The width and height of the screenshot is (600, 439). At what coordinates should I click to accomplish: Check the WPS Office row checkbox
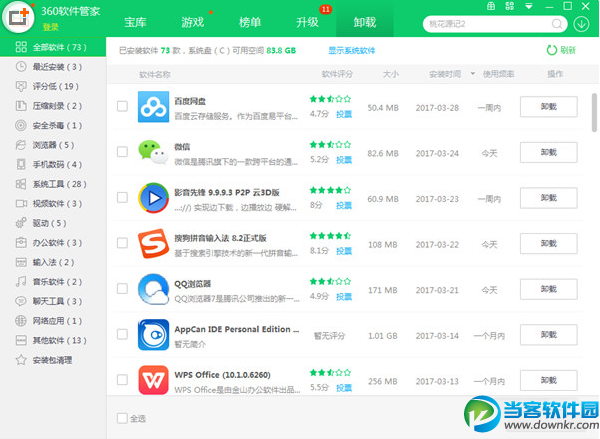pos(122,380)
